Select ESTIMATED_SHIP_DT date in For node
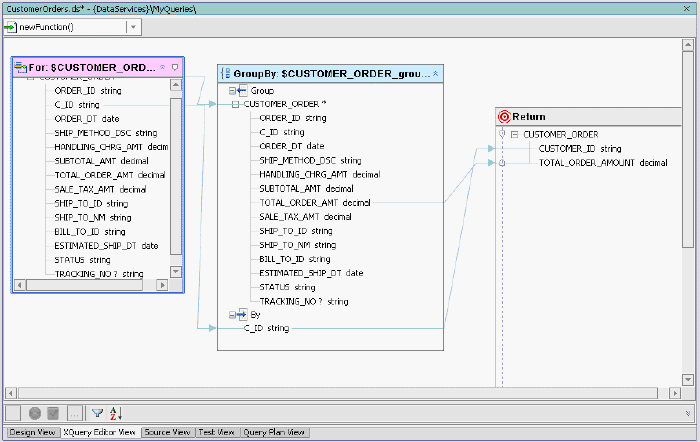 tap(106, 246)
